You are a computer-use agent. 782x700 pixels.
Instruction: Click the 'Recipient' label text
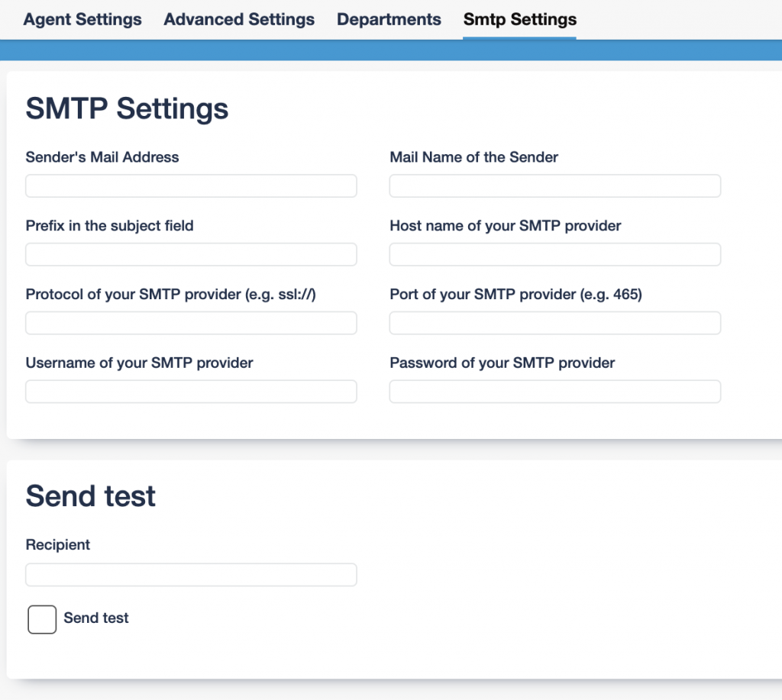58,545
